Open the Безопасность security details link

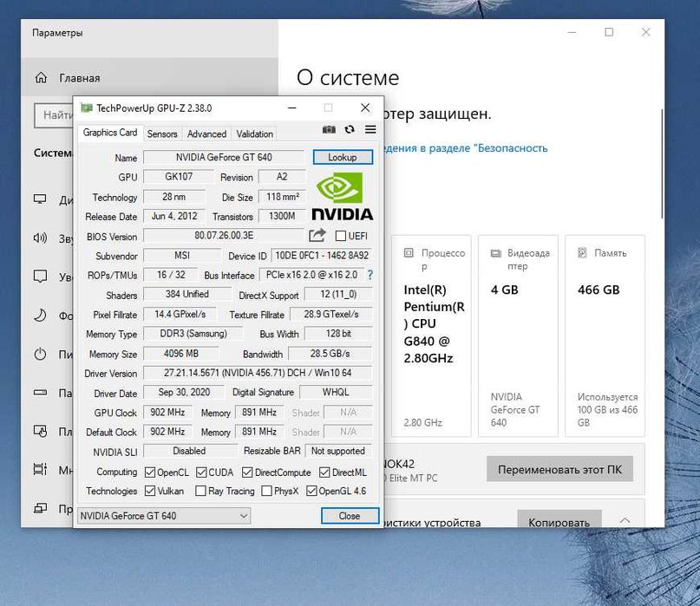click(x=465, y=148)
